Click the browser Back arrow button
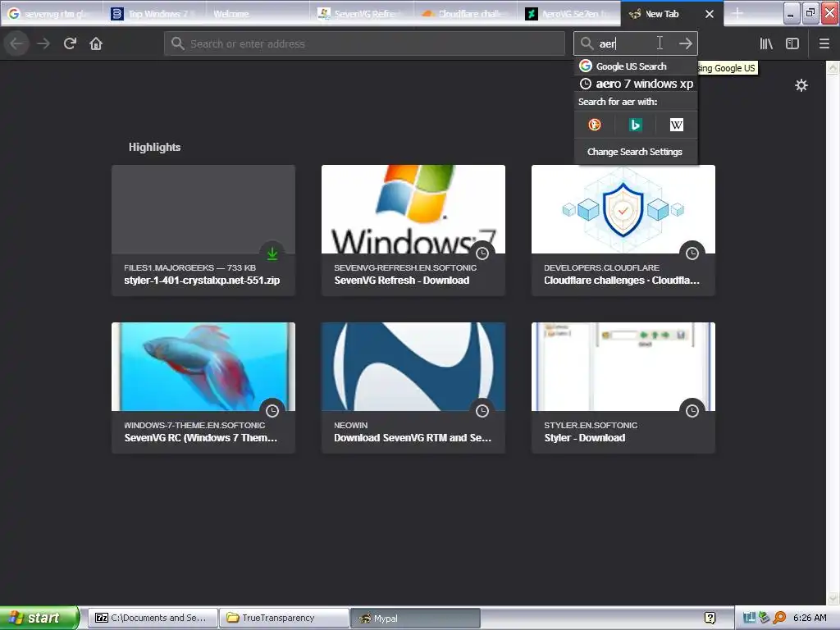This screenshot has width=840, height=630. [16, 43]
